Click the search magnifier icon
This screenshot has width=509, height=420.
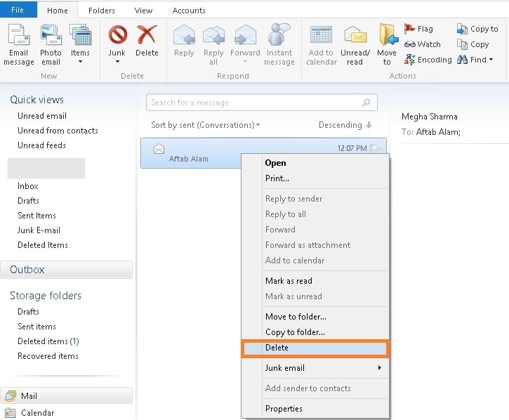pyautogui.click(x=366, y=103)
